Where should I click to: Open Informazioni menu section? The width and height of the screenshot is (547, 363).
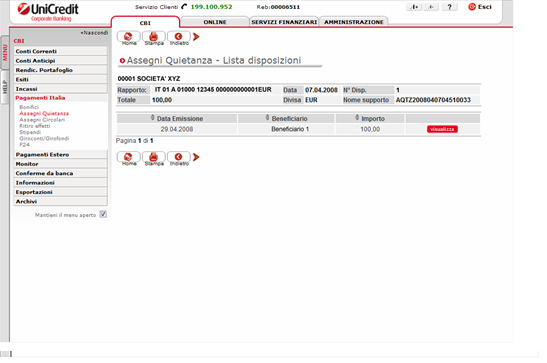[61, 183]
